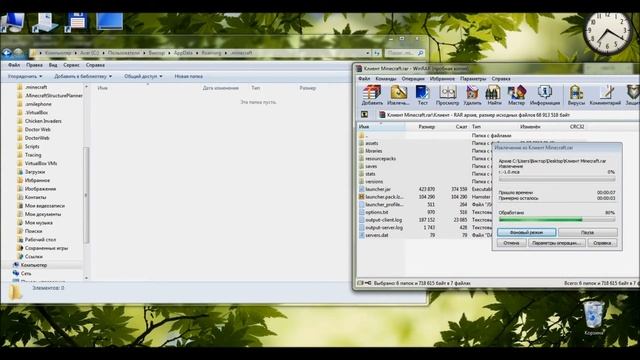This screenshot has height=360, width=640.
Task: Open Справка menu in WinRAR
Action: (x=501, y=79)
